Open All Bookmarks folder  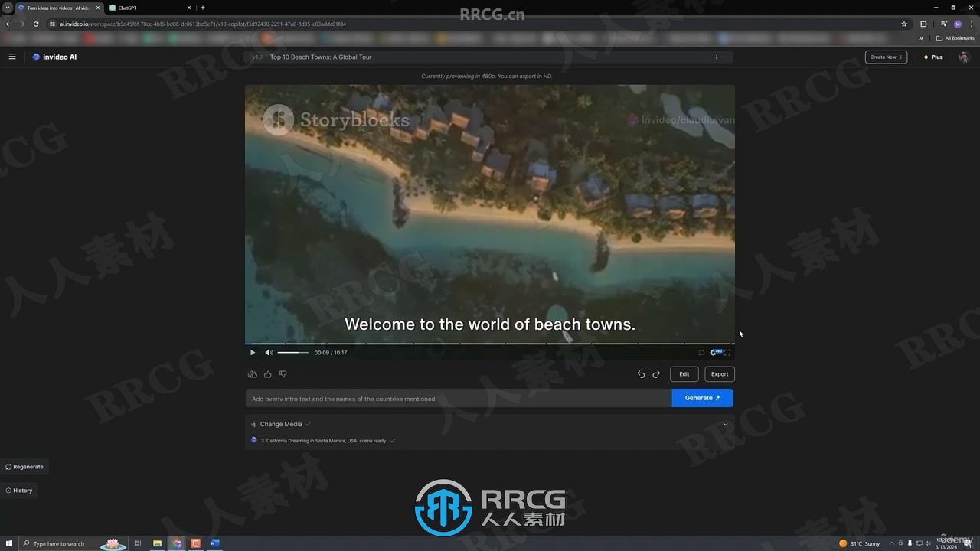955,38
